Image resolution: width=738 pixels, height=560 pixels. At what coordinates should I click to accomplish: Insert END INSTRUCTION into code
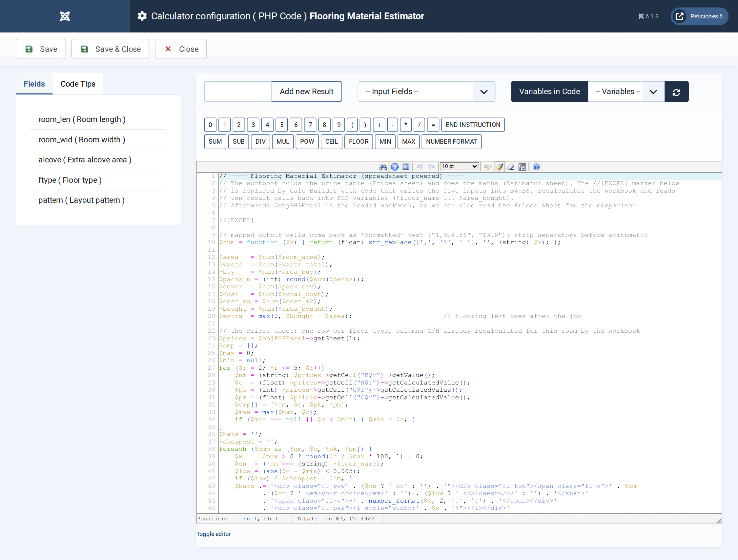click(473, 125)
